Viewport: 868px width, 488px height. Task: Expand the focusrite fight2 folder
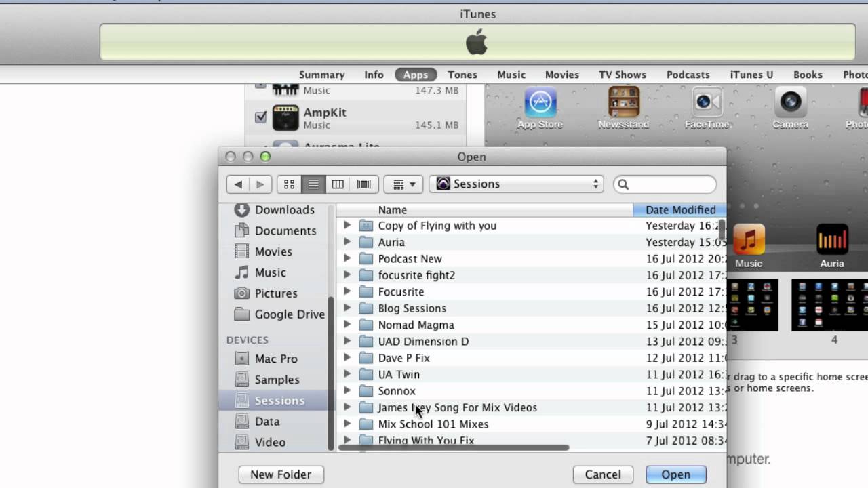click(x=347, y=274)
